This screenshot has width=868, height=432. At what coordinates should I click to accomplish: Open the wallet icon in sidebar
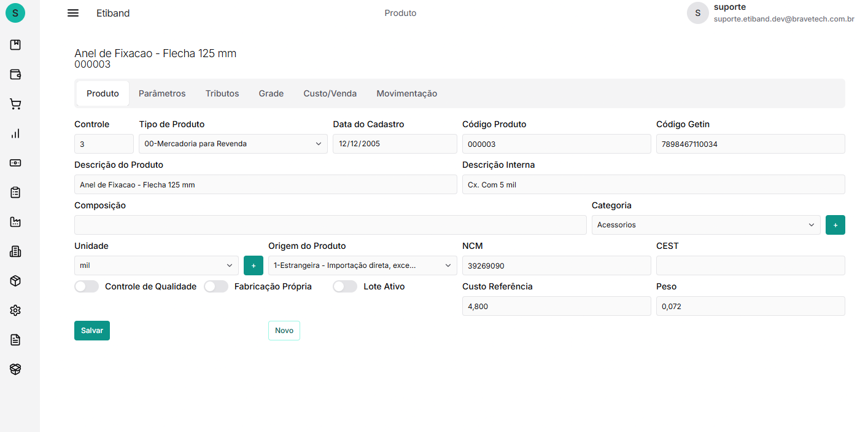click(x=15, y=74)
